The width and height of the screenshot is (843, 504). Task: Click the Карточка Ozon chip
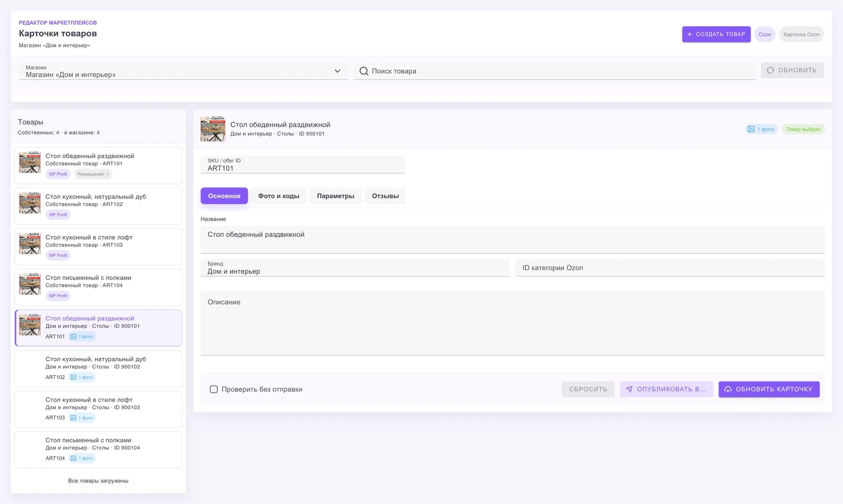[x=801, y=34]
